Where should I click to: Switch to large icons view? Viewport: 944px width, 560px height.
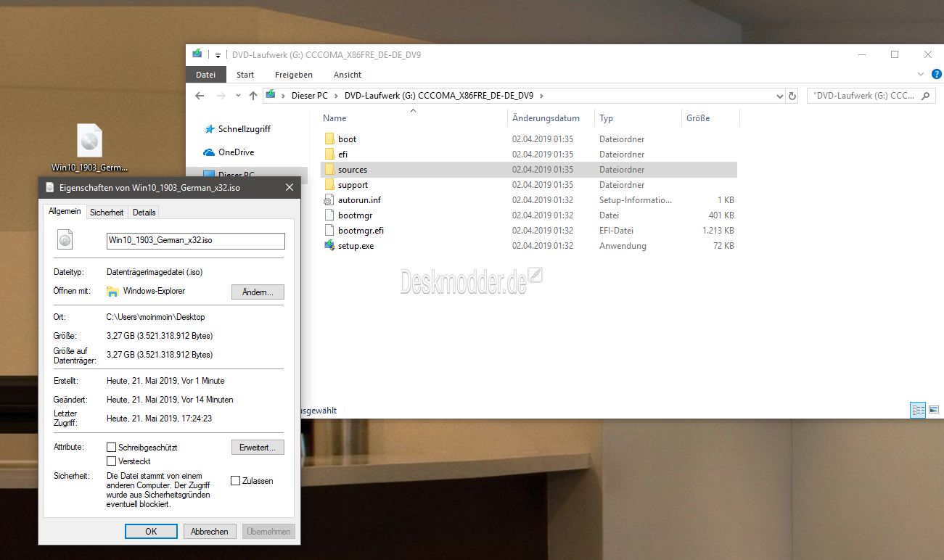pyautogui.click(x=934, y=410)
